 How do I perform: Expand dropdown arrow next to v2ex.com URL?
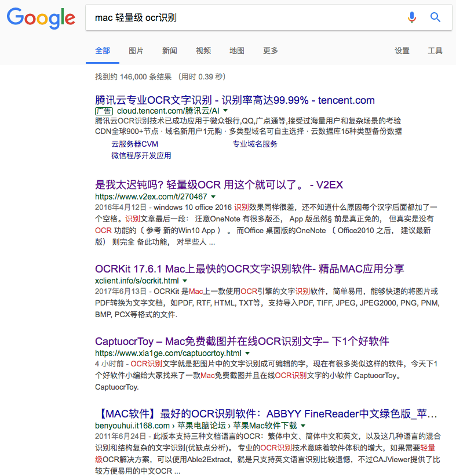(213, 197)
